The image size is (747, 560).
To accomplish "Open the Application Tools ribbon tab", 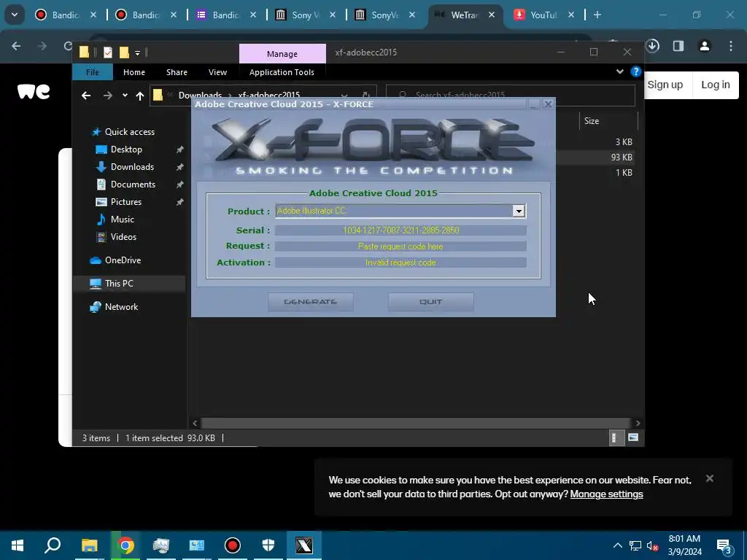I will tap(282, 72).
